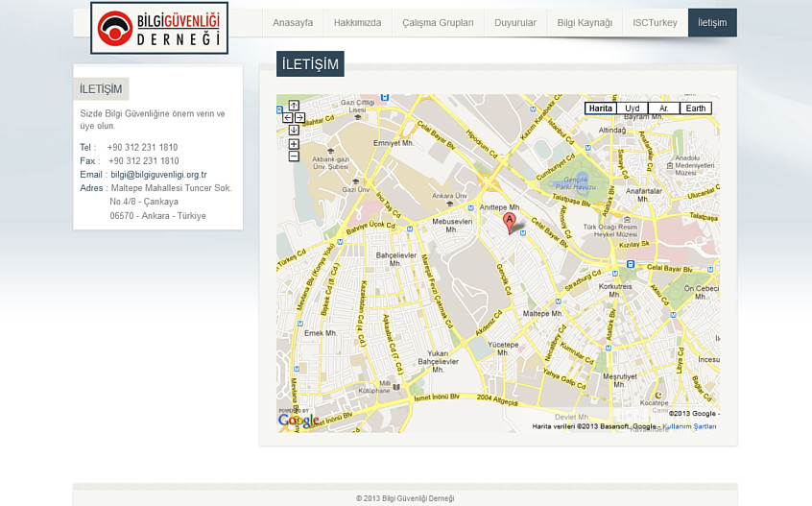This screenshot has width=812, height=506.
Task: Click the Akbank-gazi Ünv. Şubesi icon
Action: [330, 152]
